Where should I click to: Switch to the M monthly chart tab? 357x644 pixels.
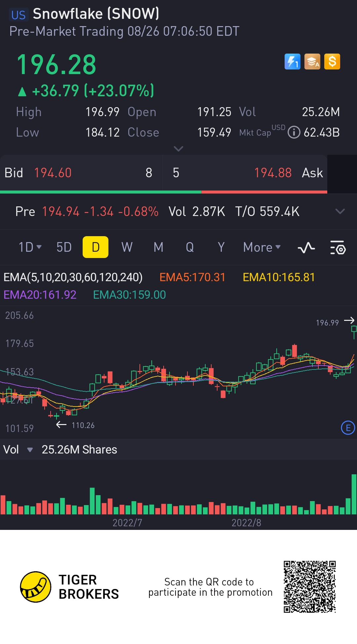tap(158, 247)
